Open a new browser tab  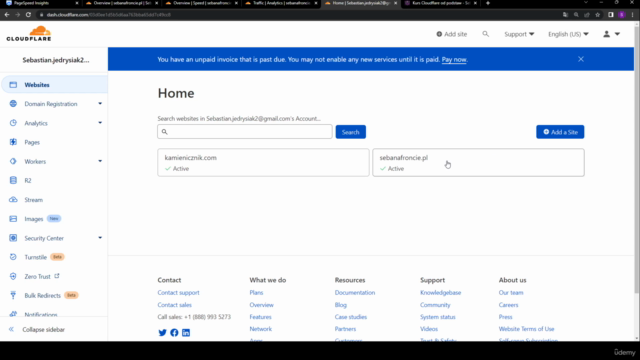click(488, 3)
